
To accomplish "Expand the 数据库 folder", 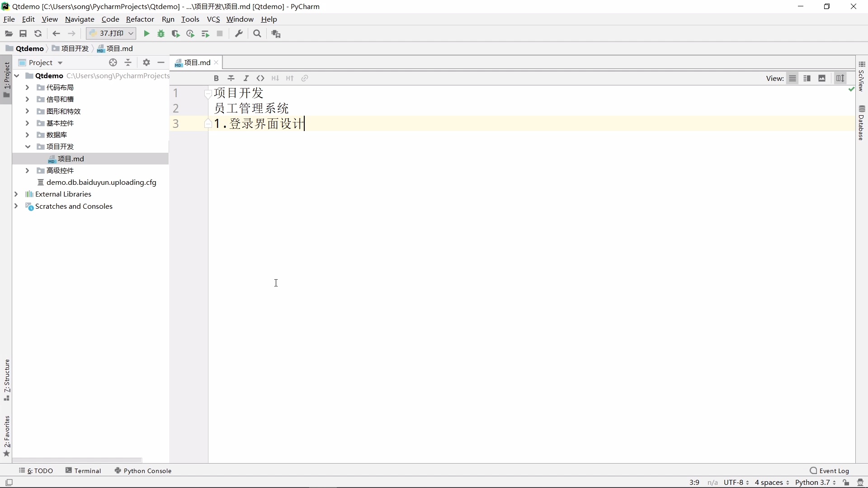I will pos(27,135).
